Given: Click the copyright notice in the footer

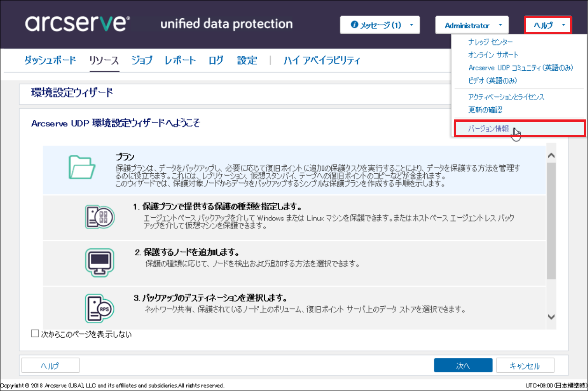Looking at the screenshot, I should click(x=112, y=385).
